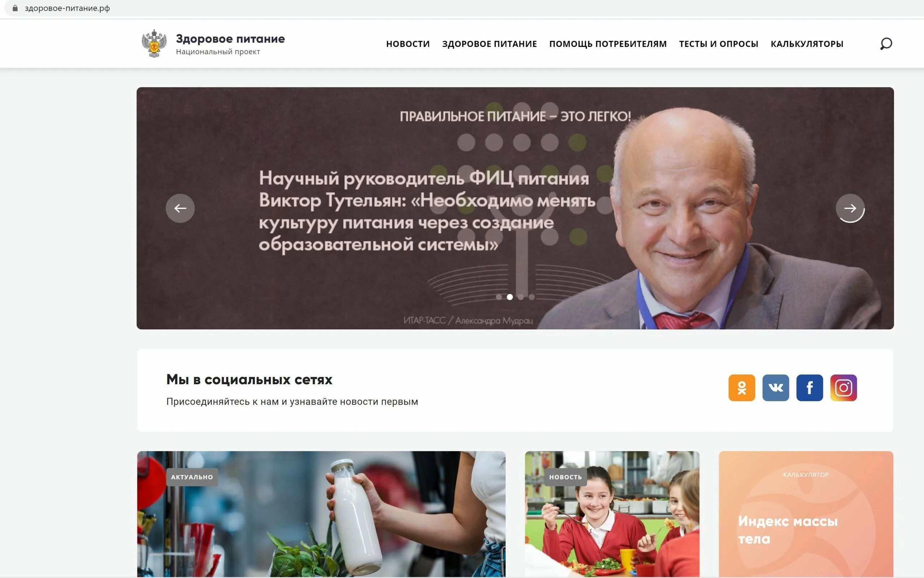Image resolution: width=924 pixels, height=578 pixels.
Task: Go to previous slide with left arrow
Action: tap(180, 208)
